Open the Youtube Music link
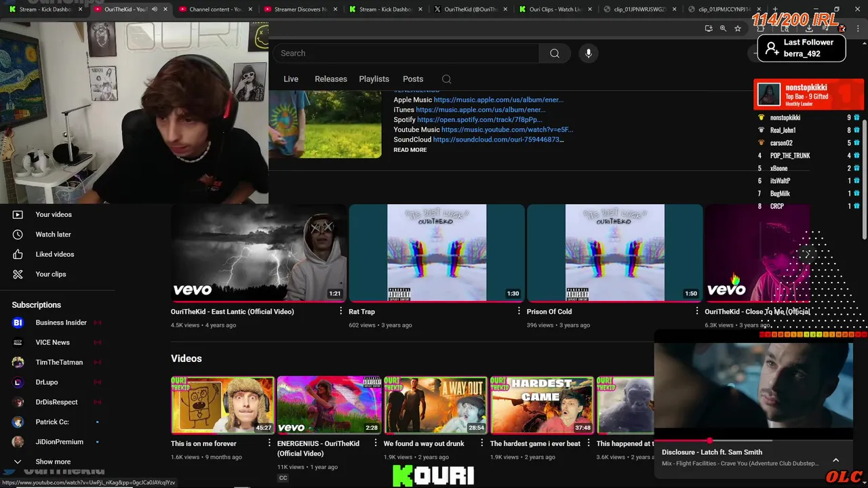Viewport: 868px width, 488px height. point(507,129)
